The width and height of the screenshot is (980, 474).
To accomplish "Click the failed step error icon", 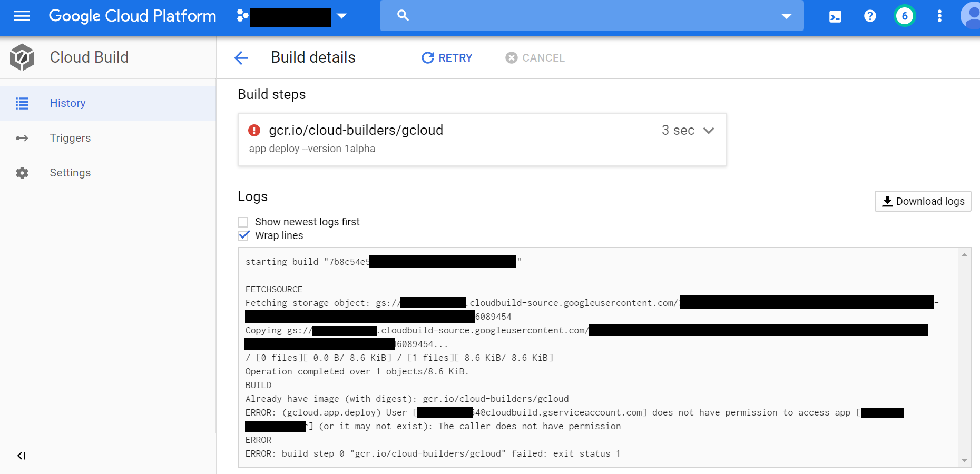I will [x=254, y=130].
